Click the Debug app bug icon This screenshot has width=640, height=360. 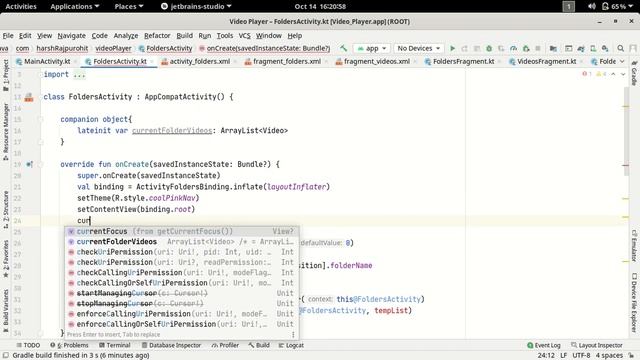[x=489, y=48]
